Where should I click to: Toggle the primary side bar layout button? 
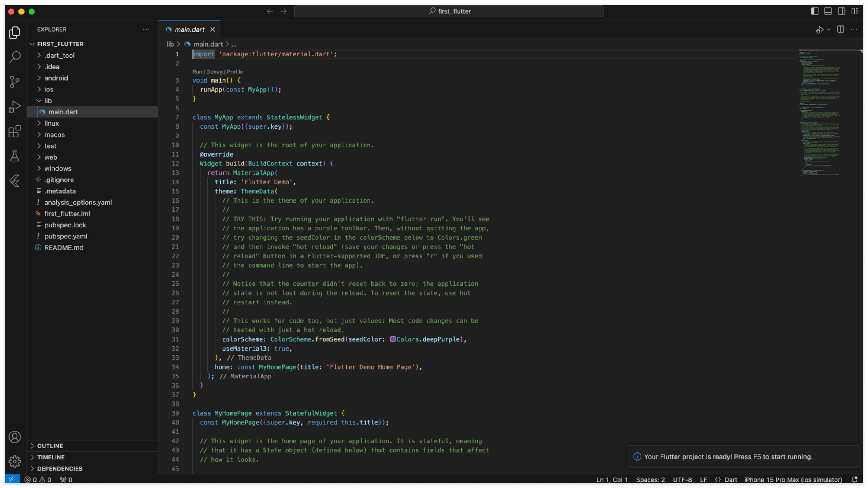point(814,11)
